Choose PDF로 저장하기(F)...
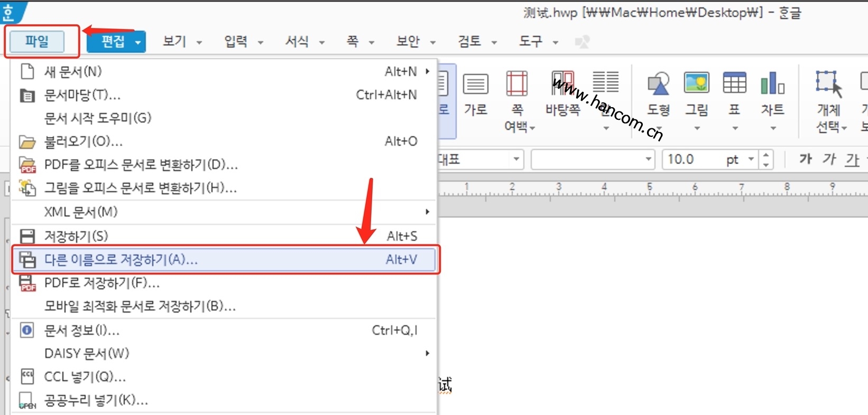 click(224, 283)
